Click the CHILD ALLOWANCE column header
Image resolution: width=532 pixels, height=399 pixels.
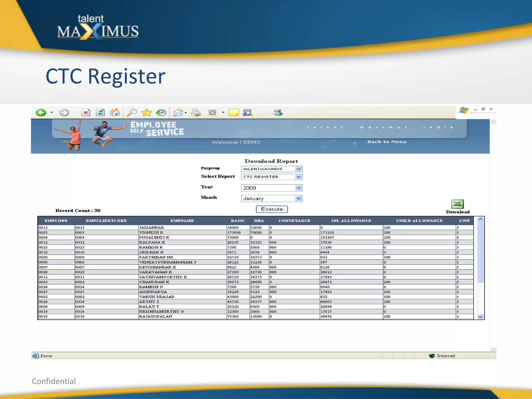point(419,221)
